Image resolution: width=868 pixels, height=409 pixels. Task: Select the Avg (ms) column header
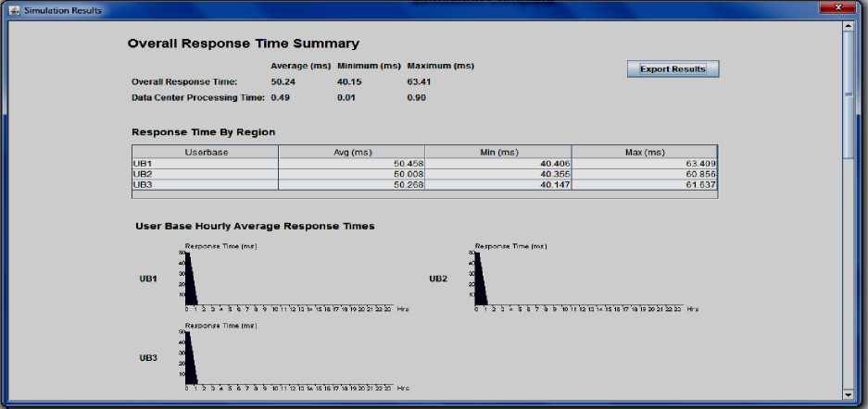tap(351, 152)
